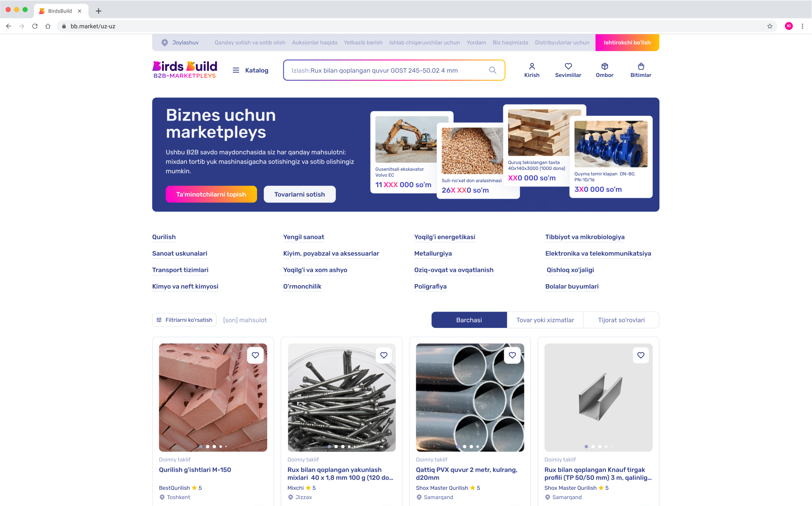This screenshot has height=506, width=812.
Task: Open Biz haqimizda link
Action: pyautogui.click(x=510, y=43)
